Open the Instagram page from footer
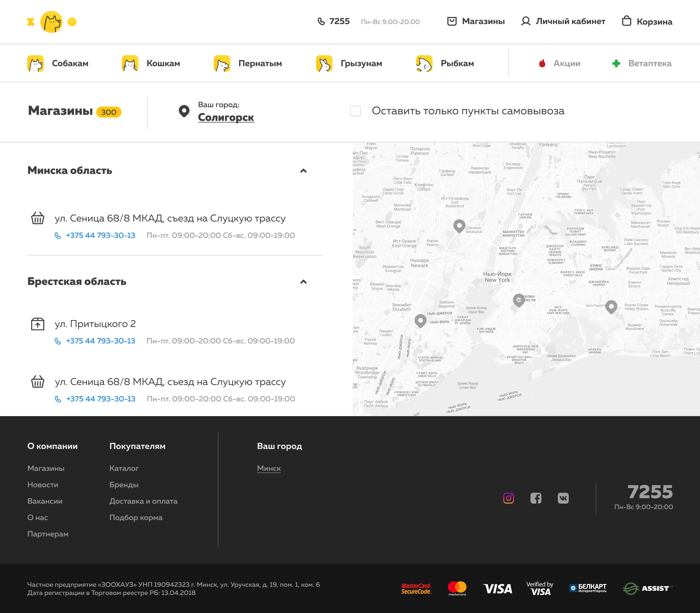The image size is (700, 613). point(508,498)
